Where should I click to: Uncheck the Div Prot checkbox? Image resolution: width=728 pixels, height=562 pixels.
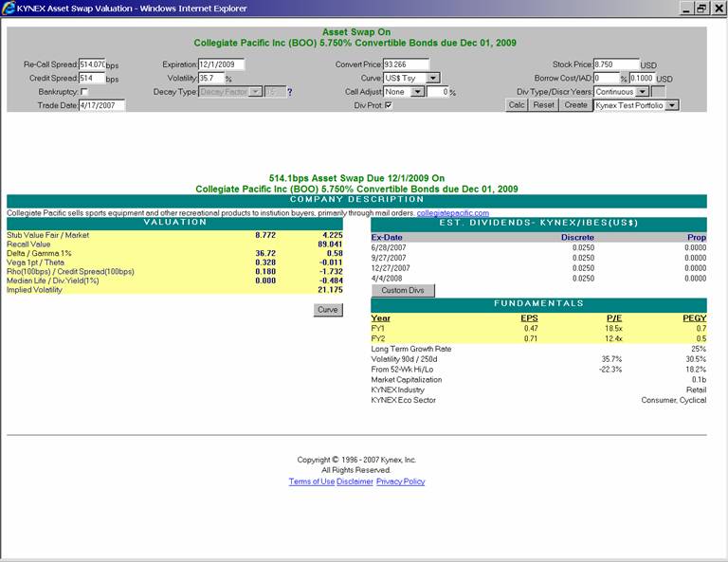coord(389,105)
